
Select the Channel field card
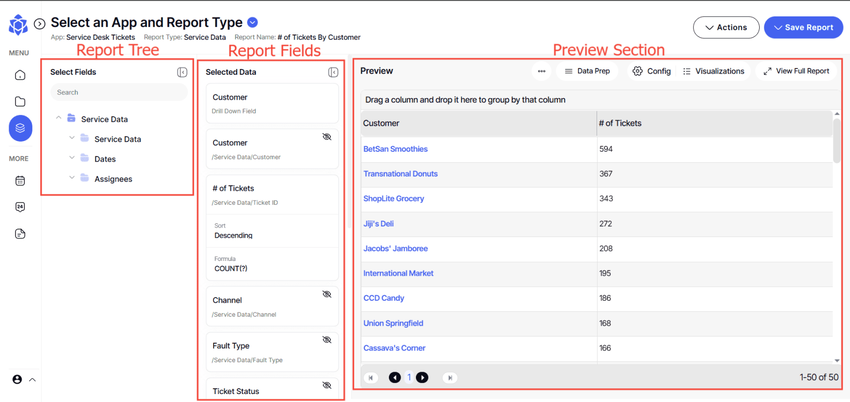click(x=272, y=306)
